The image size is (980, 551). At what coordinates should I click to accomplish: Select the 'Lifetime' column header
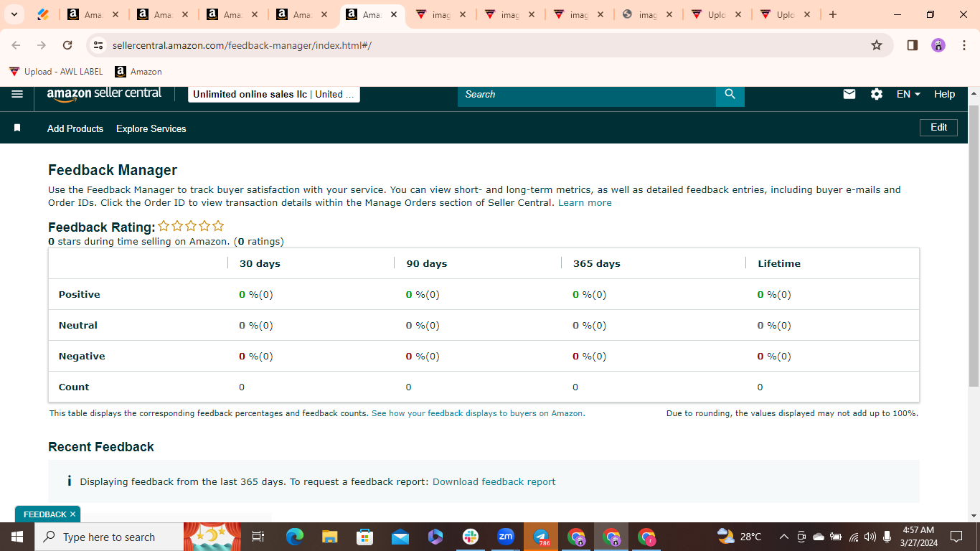(779, 263)
